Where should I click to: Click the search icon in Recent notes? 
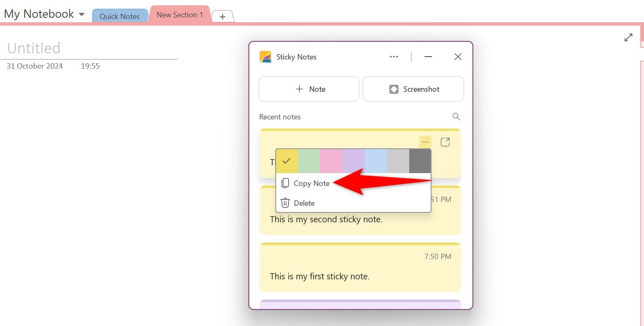[456, 117]
